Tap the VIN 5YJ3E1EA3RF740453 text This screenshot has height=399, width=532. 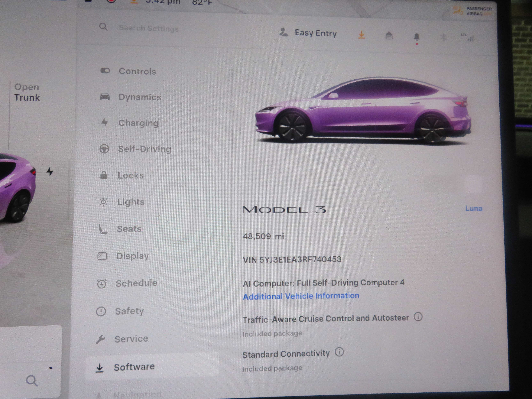292,260
